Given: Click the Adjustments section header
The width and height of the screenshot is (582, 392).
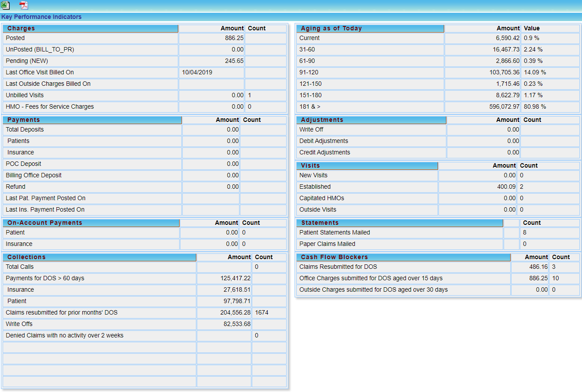Looking at the screenshot, I should pyautogui.click(x=321, y=120).
